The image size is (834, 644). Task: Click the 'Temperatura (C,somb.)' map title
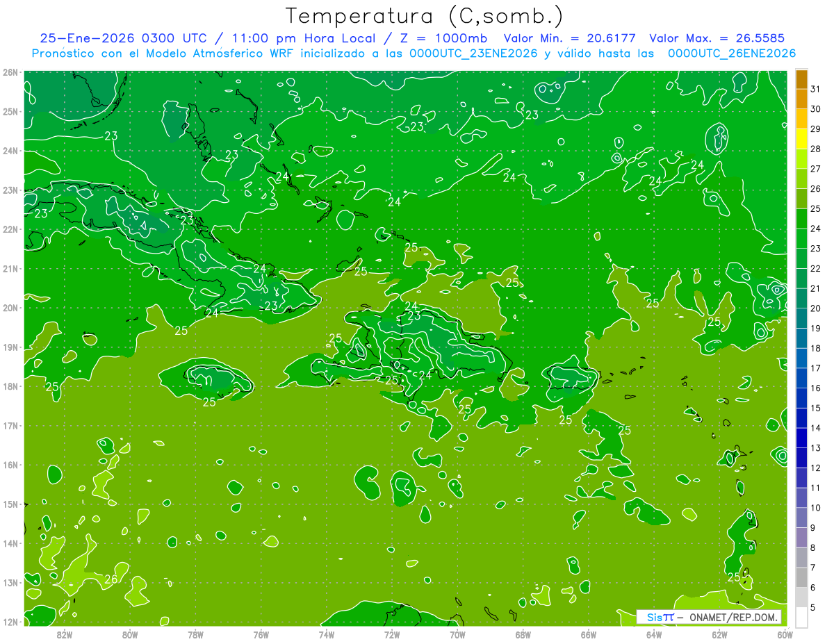(425, 16)
